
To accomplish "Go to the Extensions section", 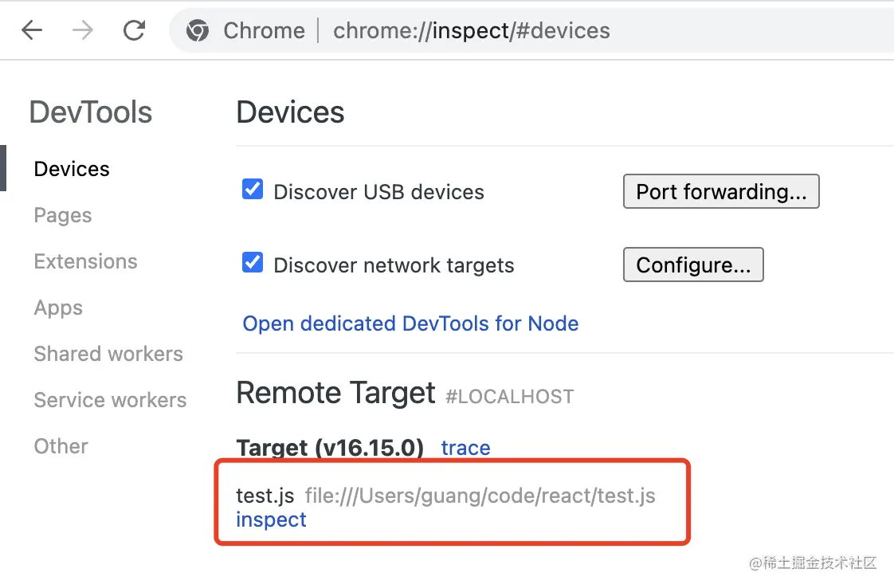I will click(x=85, y=261).
